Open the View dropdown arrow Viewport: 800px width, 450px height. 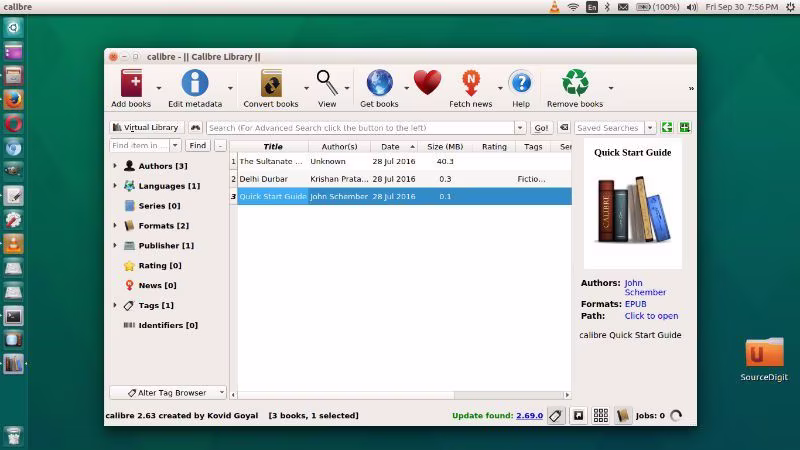(x=347, y=88)
